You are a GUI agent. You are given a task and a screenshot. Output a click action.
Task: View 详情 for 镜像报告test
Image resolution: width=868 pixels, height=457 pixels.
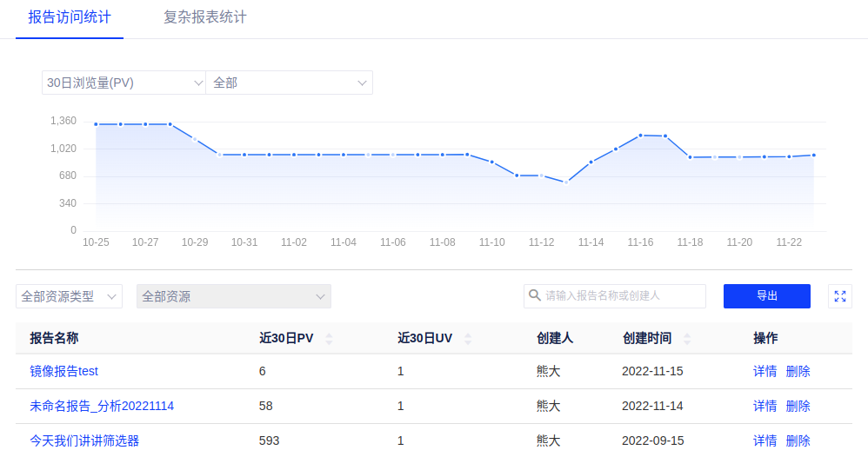pos(765,371)
